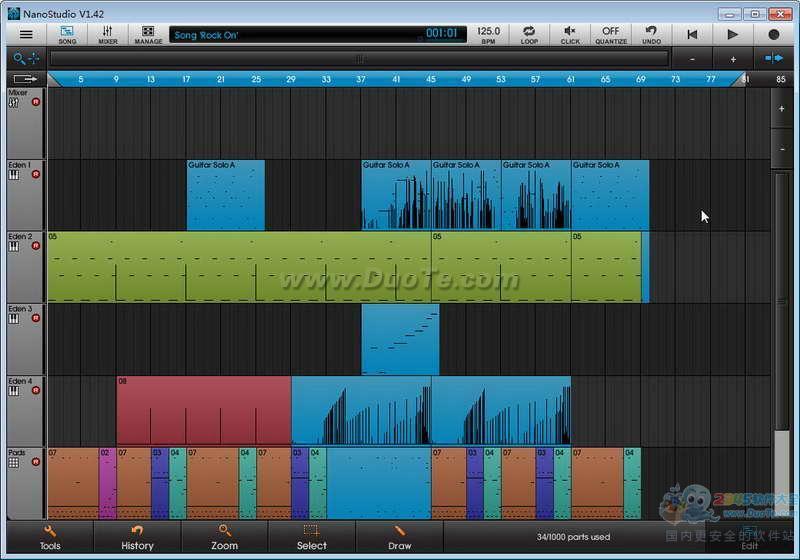Arm record on Eden 1 track
The width and height of the screenshot is (800, 560).
tap(36, 174)
